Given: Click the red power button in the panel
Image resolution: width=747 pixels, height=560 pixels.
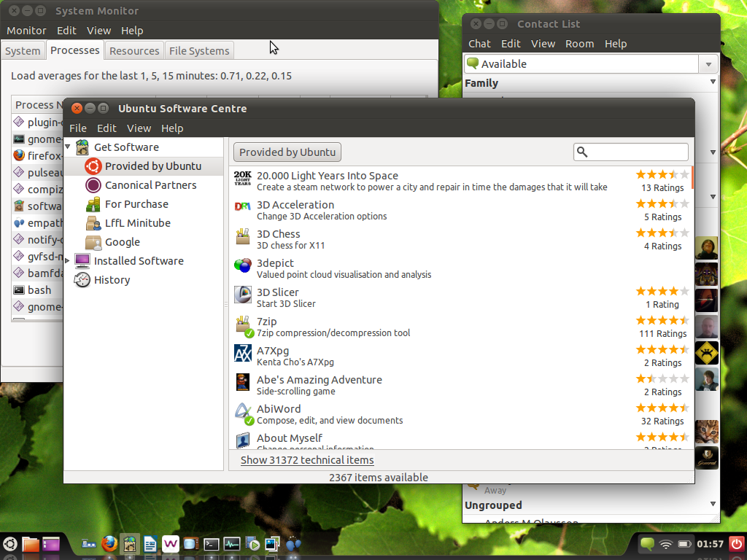Looking at the screenshot, I should (x=737, y=544).
